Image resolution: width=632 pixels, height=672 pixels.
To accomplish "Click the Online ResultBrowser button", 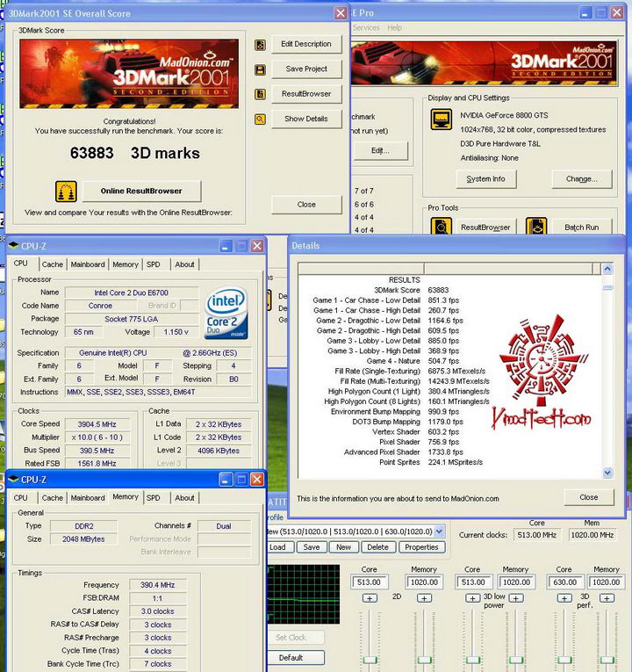I will [141, 191].
